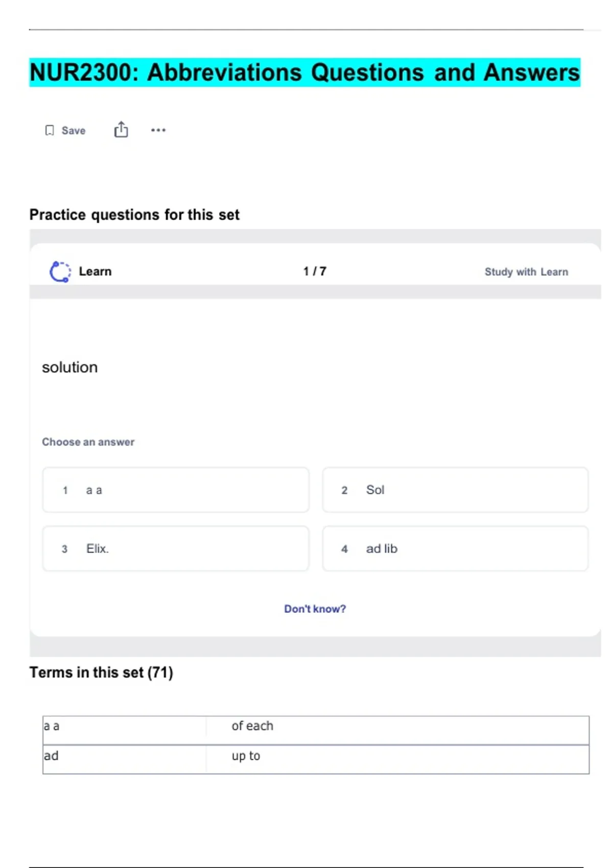Choose answer option 3 'Elix.'
This screenshot has height=868, width=613.
tap(176, 549)
